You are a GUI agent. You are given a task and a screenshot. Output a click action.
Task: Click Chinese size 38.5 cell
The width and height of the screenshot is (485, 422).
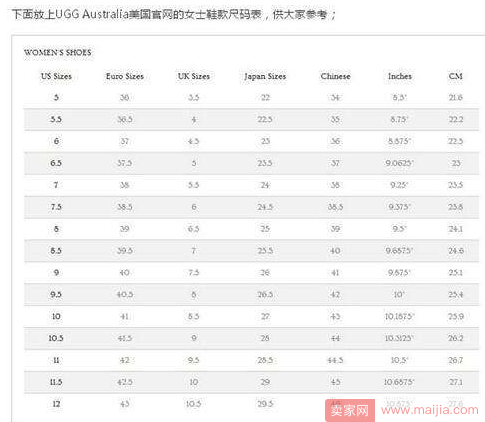pyautogui.click(x=335, y=207)
